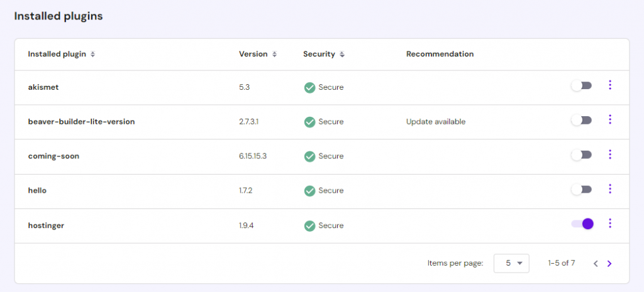Image resolution: width=644 pixels, height=292 pixels.
Task: Click the Secure checkmark icon for akismet
Action: 309,87
